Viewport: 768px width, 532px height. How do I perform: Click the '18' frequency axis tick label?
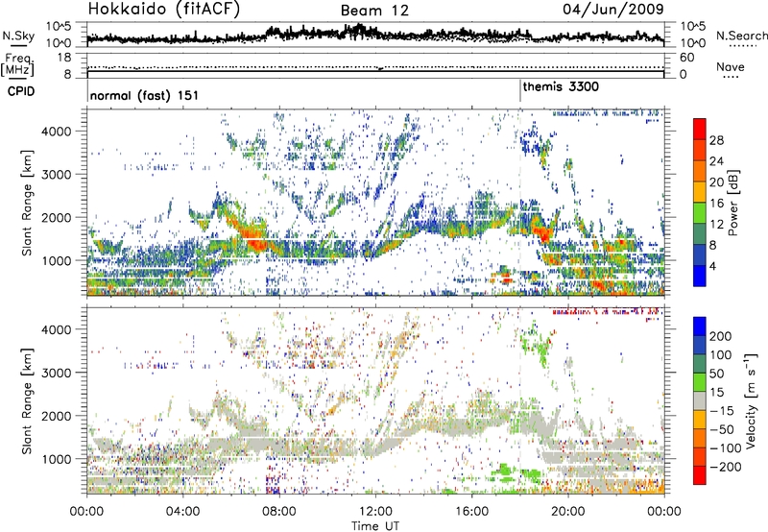coord(64,58)
